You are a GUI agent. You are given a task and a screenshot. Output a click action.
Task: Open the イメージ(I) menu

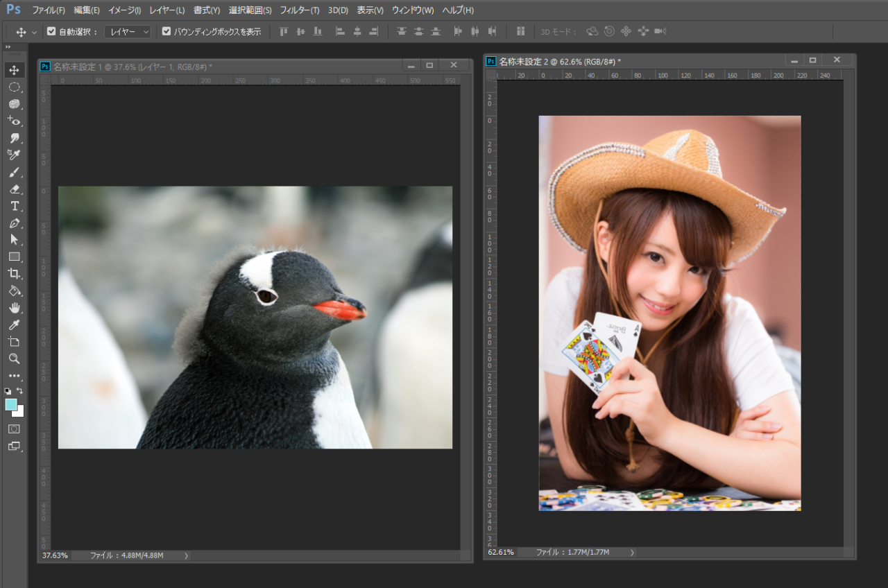(124, 10)
